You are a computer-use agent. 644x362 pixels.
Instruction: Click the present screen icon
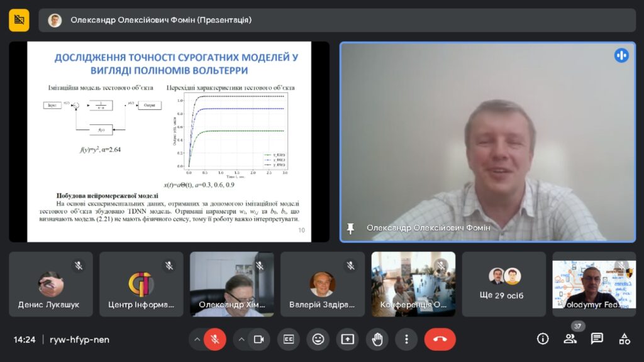pos(347,339)
